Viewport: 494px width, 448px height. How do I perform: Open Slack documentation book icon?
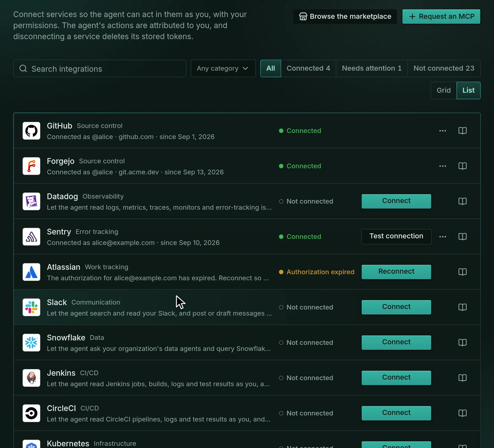point(462,307)
